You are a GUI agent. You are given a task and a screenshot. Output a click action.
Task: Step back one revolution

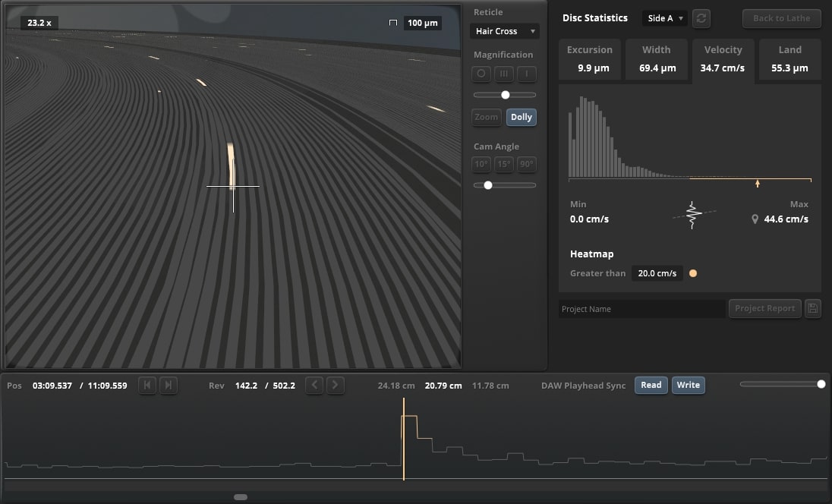coord(314,386)
